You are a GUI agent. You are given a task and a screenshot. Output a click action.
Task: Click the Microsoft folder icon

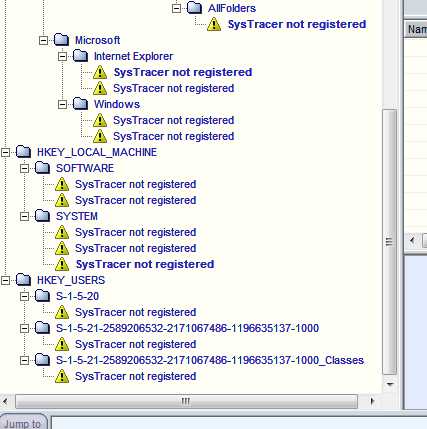(61, 40)
